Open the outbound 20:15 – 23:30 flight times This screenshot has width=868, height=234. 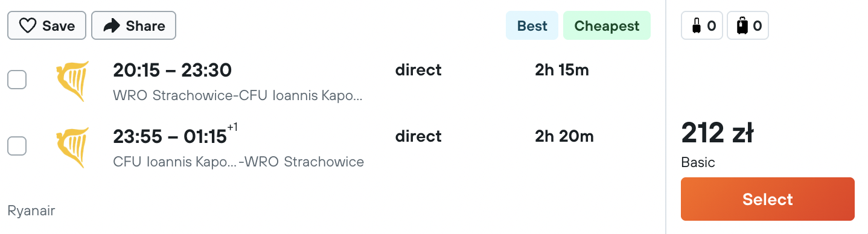(x=172, y=71)
